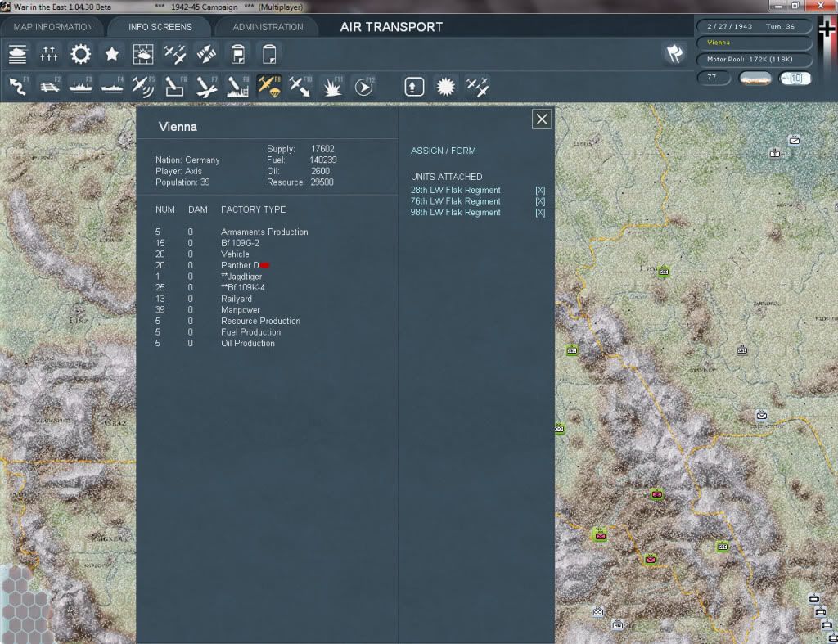Viewport: 838px width, 644px height.
Task: Click the **Bf 109K-4 factory row
Action: tap(210, 287)
